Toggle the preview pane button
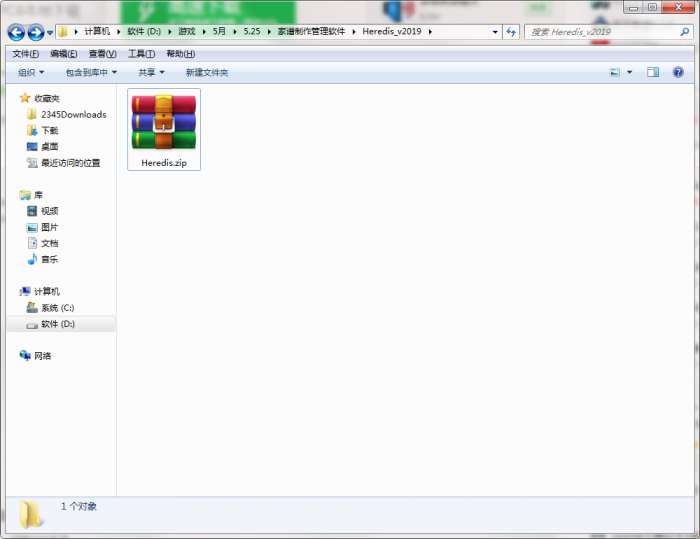This screenshot has height=539, width=700. click(x=653, y=72)
